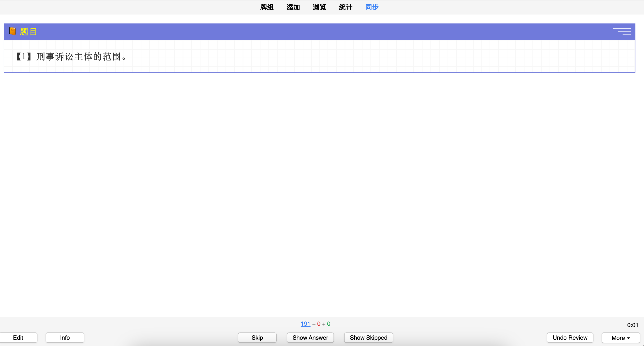The image size is (644, 346).
Task: Click the three-line menu icon in header
Action: coord(622,32)
